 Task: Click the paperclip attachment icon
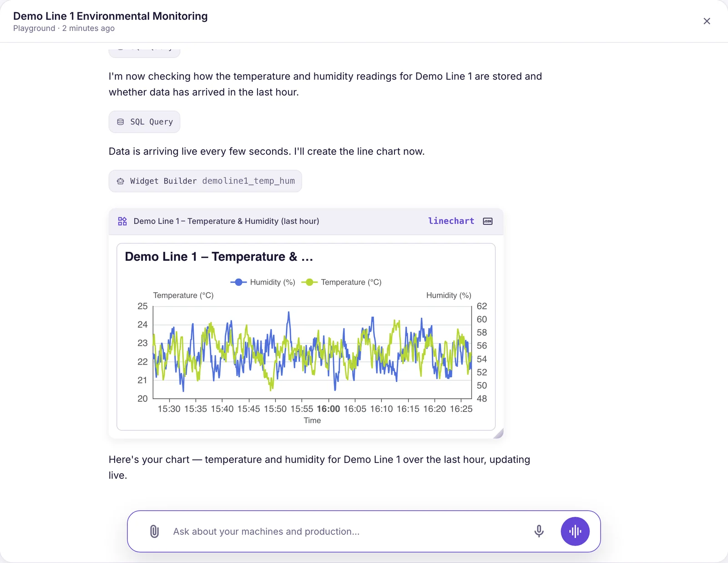click(154, 531)
